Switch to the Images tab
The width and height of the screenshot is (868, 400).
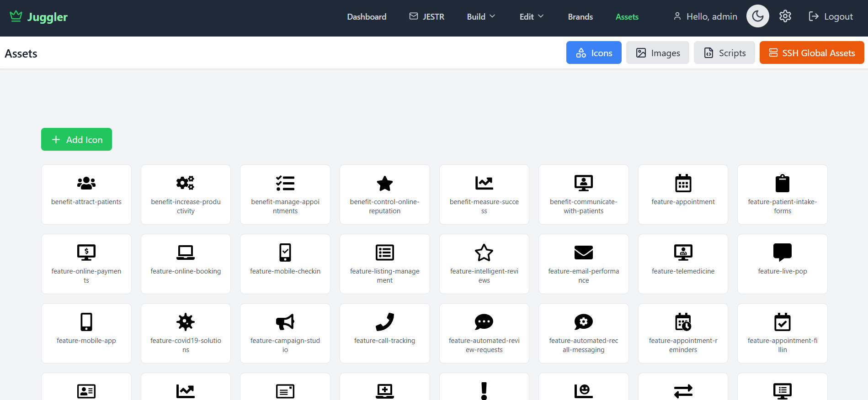click(x=657, y=53)
